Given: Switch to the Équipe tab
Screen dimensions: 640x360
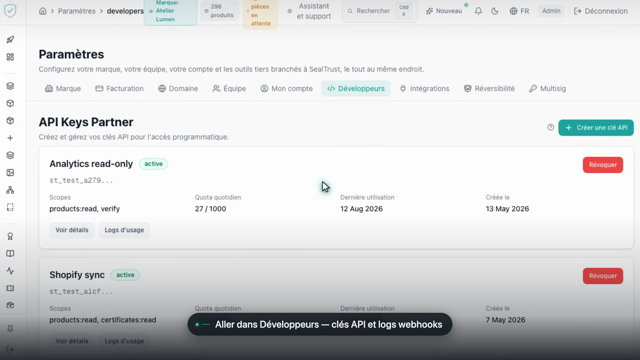Looking at the screenshot, I should tap(229, 89).
